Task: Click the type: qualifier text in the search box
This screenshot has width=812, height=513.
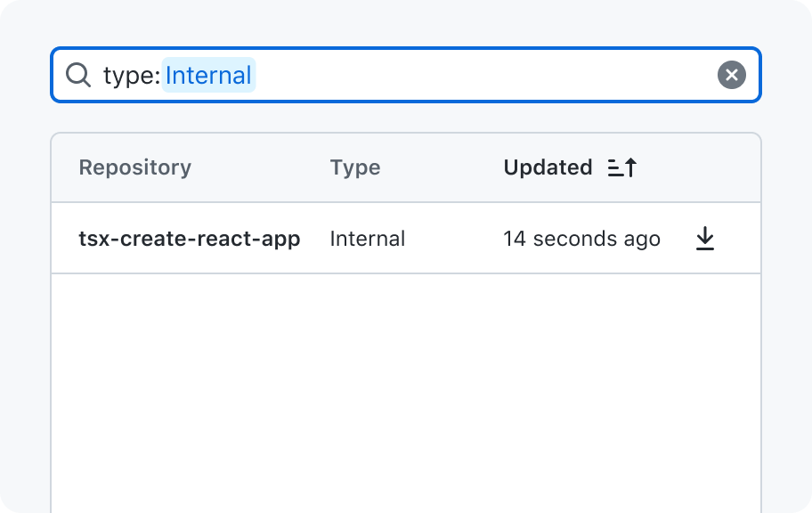Action: point(132,76)
